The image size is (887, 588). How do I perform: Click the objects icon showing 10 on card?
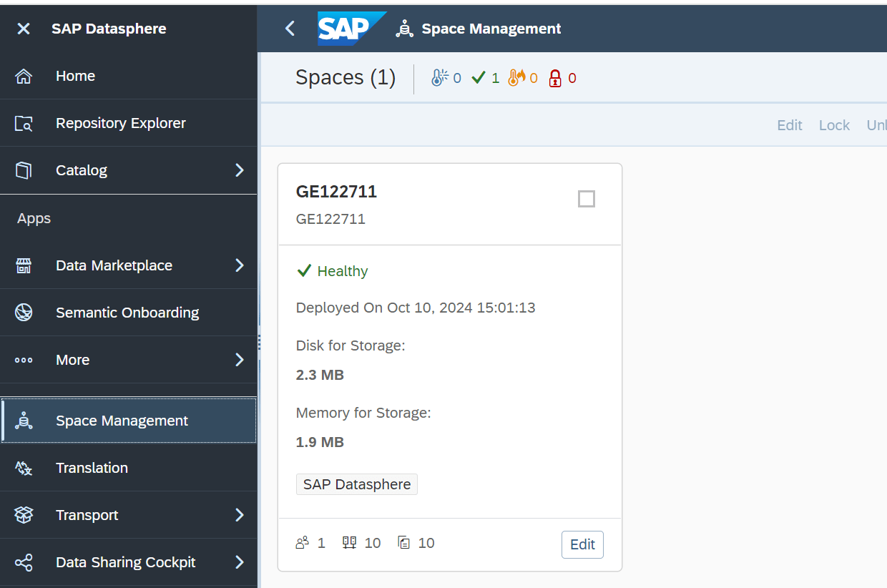[403, 542]
